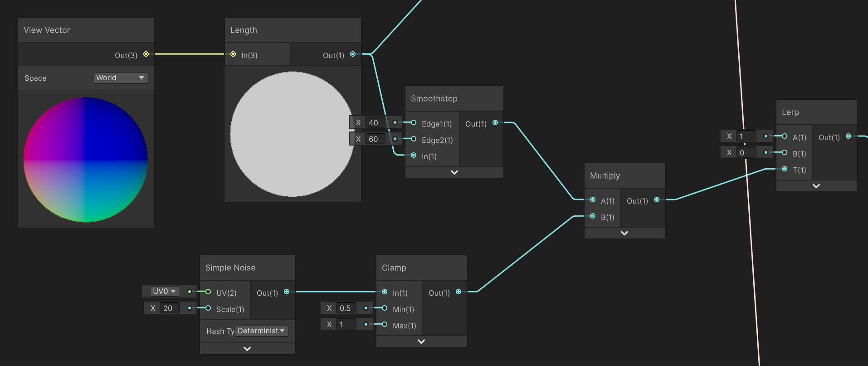Open the UV0 channel dropdown
Image resolution: width=868 pixels, height=366 pixels.
164,292
